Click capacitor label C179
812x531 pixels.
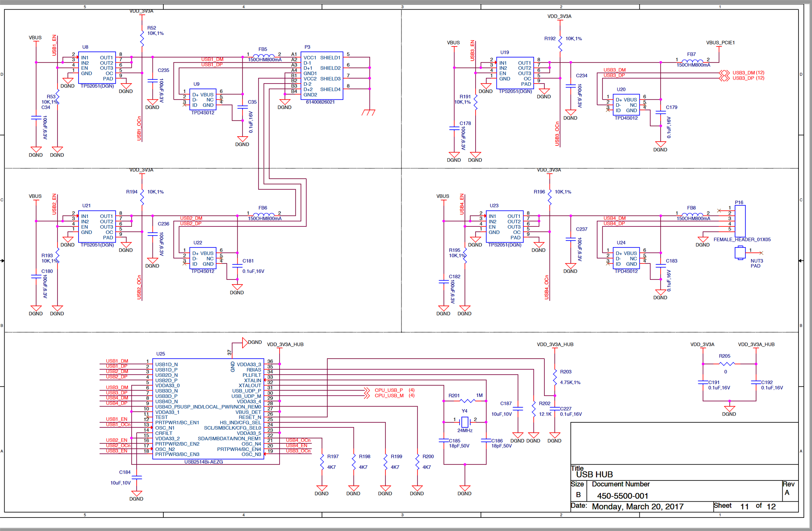point(671,108)
